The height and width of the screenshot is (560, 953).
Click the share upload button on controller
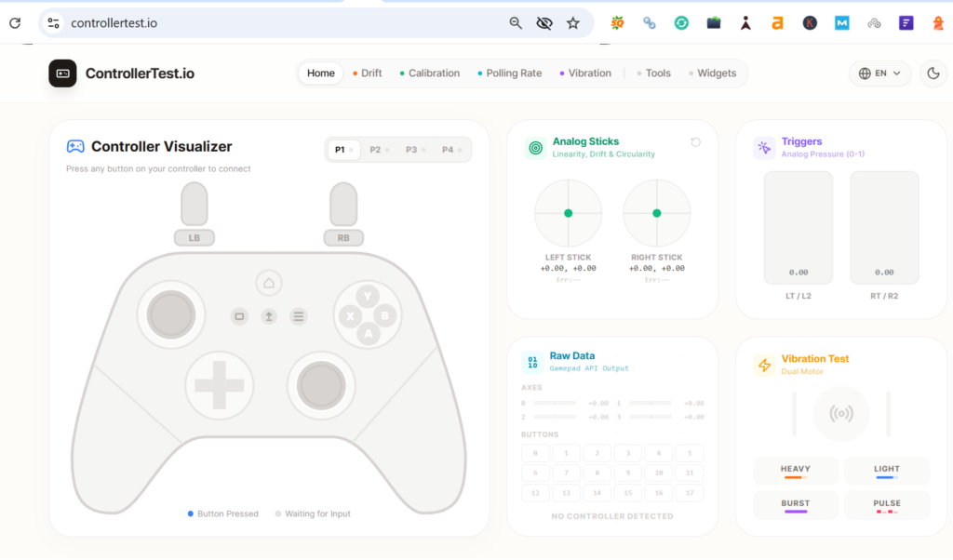click(269, 316)
